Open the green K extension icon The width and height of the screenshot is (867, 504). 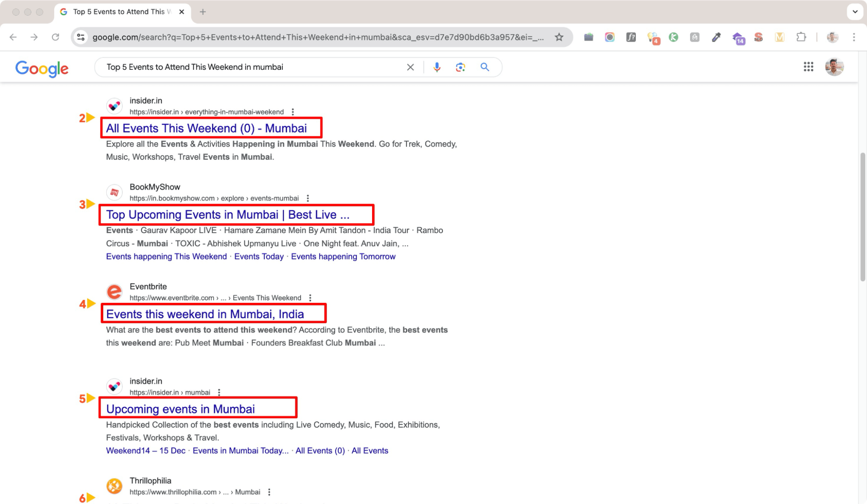(674, 37)
